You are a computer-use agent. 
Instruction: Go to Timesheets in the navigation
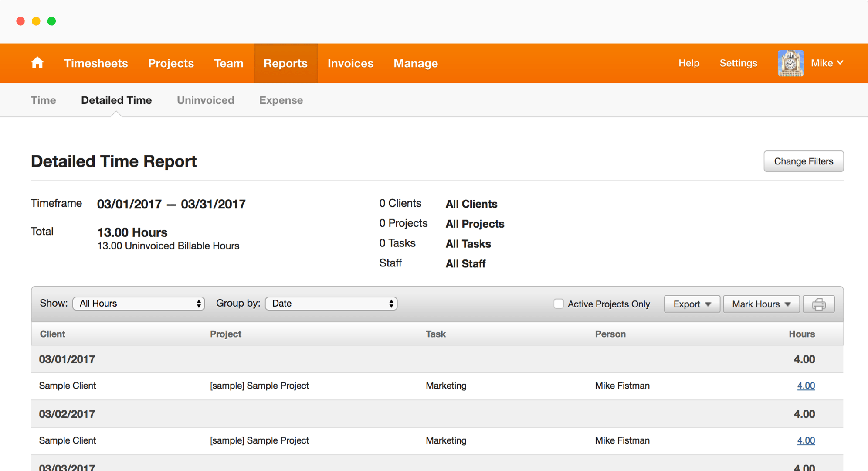(x=96, y=63)
